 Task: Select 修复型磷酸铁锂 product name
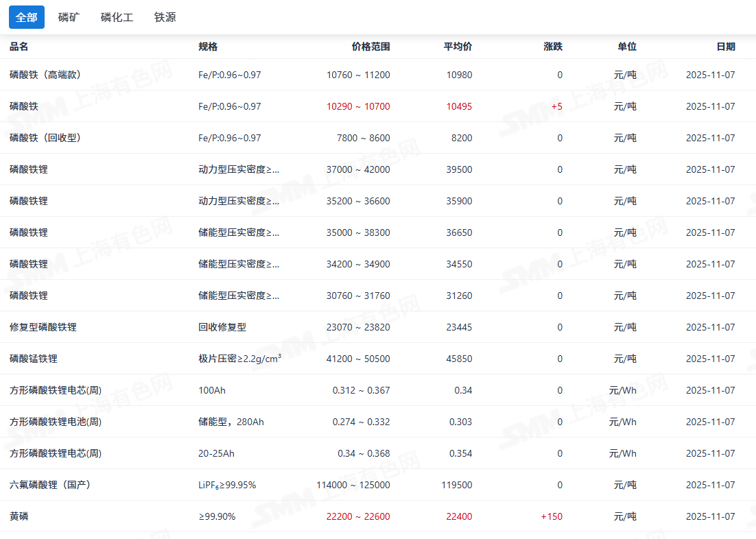[x=43, y=327]
